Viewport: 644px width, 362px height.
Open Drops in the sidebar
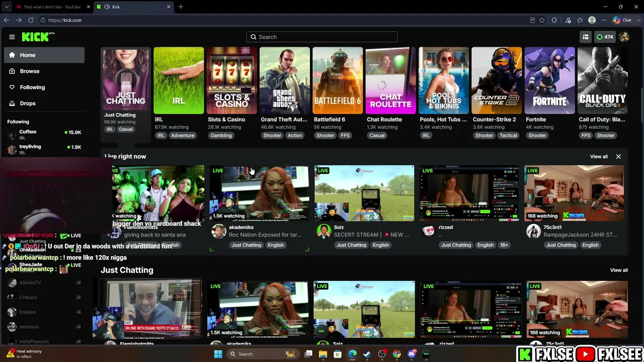44,103
